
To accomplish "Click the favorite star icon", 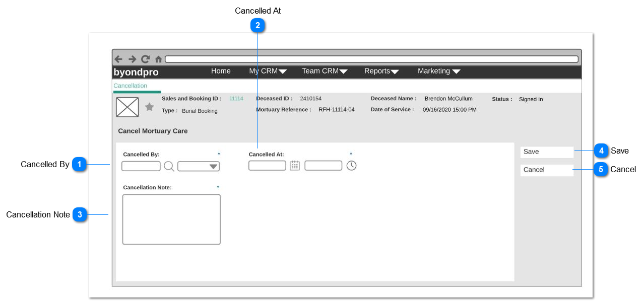I will (150, 107).
